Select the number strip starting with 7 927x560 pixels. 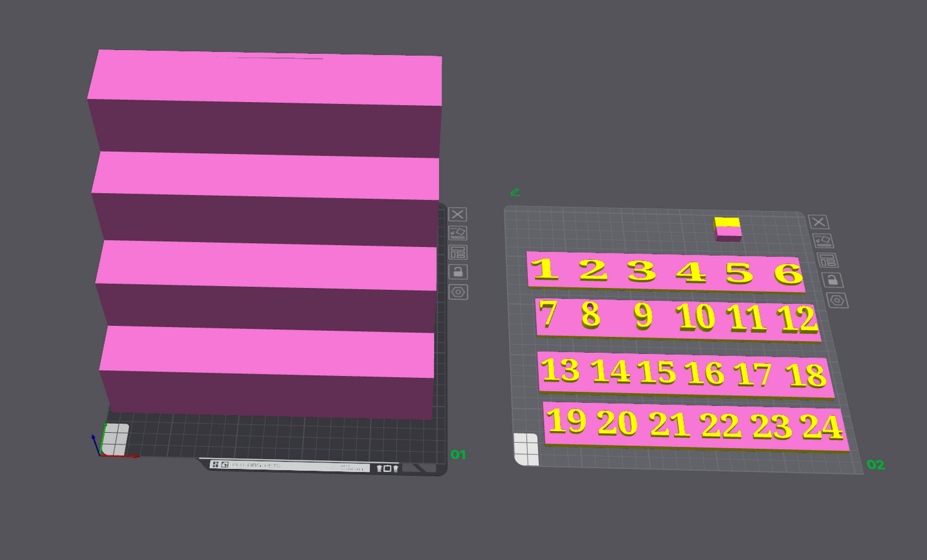click(677, 318)
